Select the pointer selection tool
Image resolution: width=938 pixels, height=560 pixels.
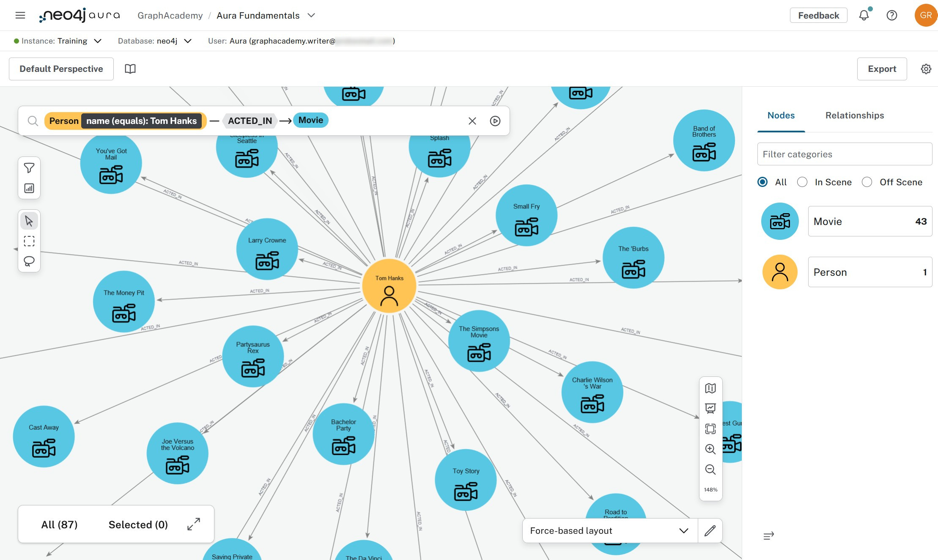pos(29,220)
